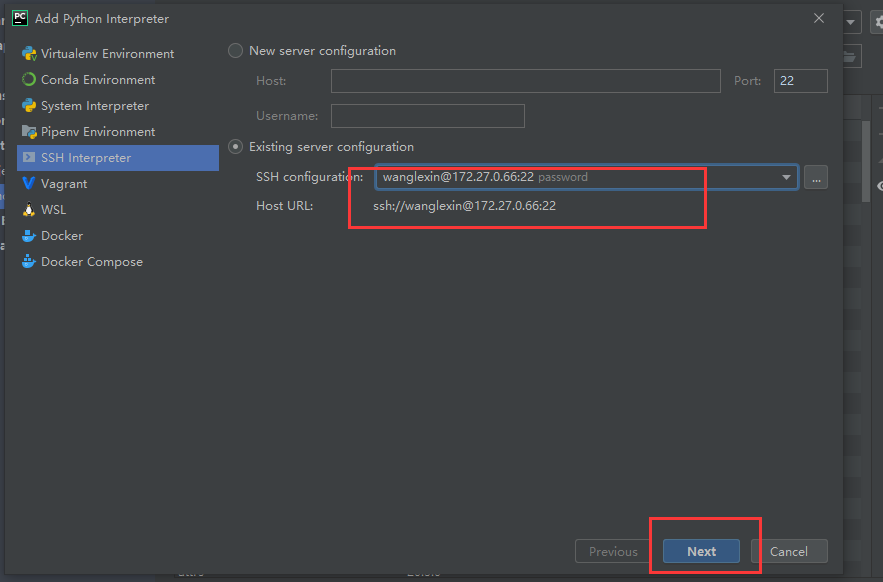Click the Cancel button
Viewport: 883px width, 582px height.
point(789,551)
